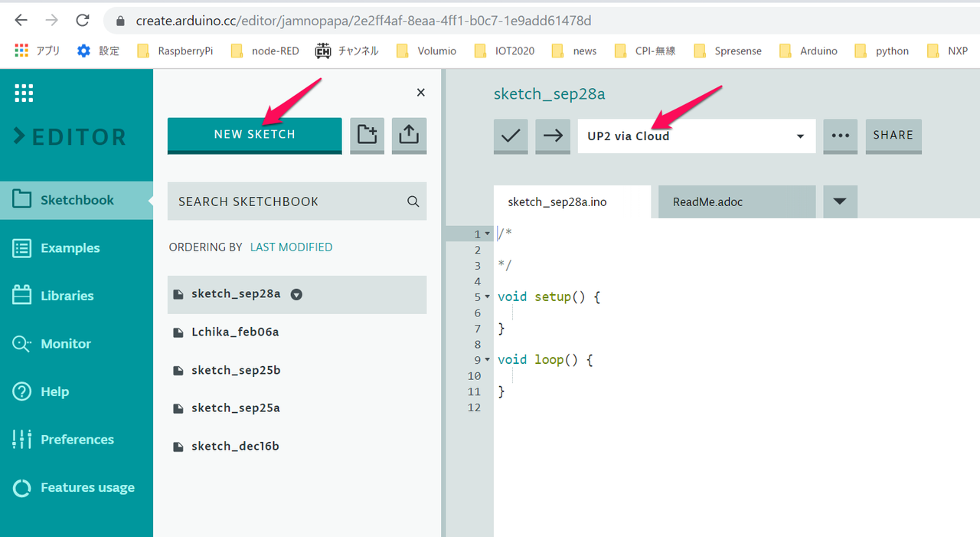Open the sketch_sep28a options dropdown arrow

[297, 295]
